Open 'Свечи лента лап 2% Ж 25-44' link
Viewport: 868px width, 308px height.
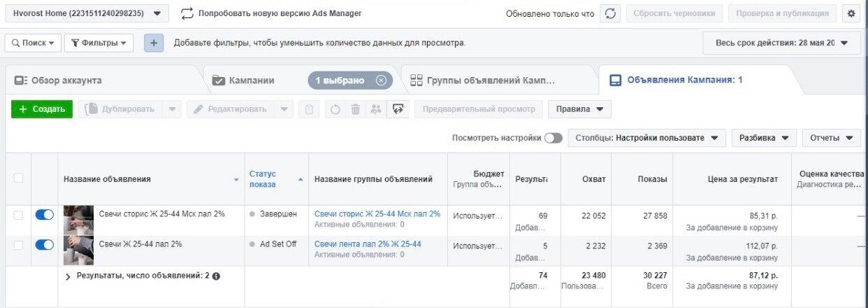[368, 244]
